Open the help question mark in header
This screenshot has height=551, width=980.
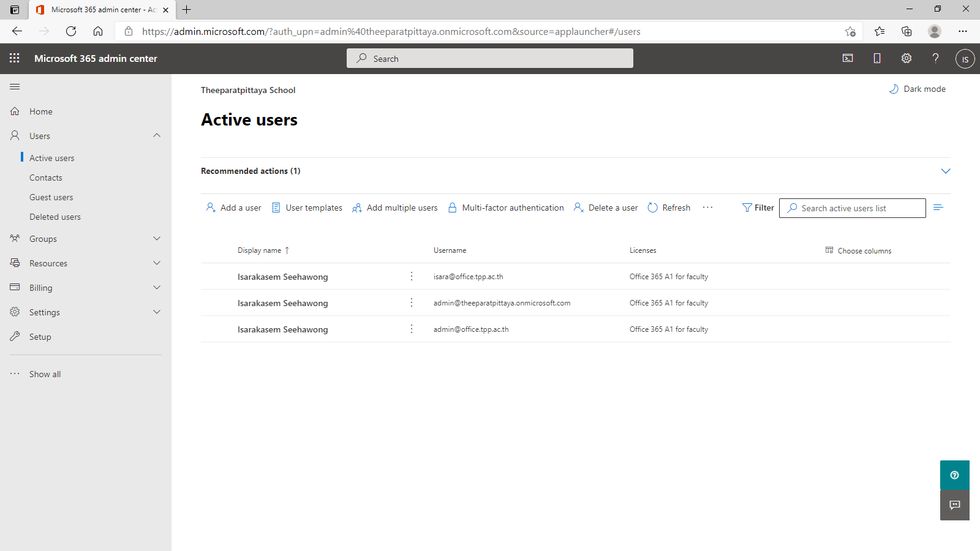click(x=935, y=58)
